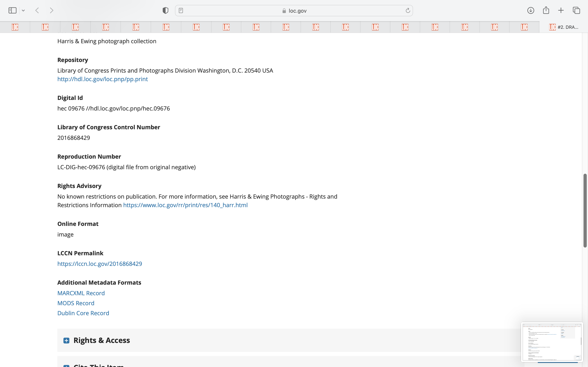Screen dimensions: 588x367
Task: Open the privacy report shield icon
Action: click(165, 10)
